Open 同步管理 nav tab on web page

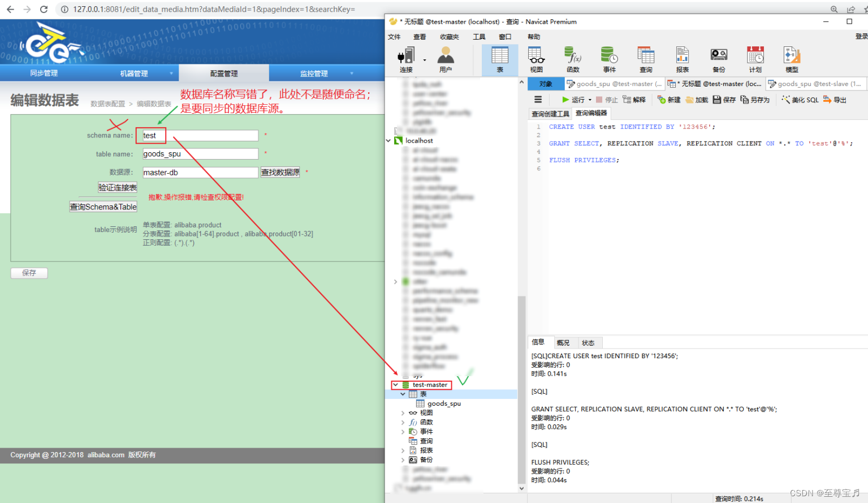tap(44, 73)
